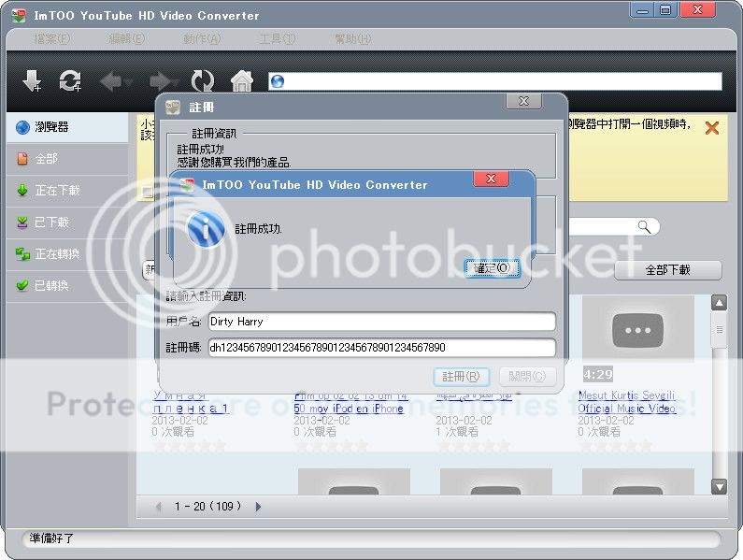Screen dimensions: 743x560
Task: Open 正在轉換 list in the sidebar
Action: pyautogui.click(x=67, y=254)
